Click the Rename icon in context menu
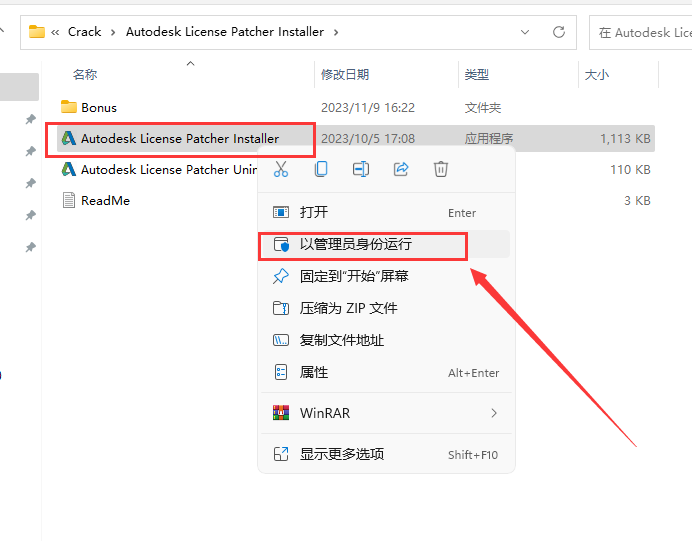Image resolution: width=692 pixels, height=541 pixels. (361, 169)
